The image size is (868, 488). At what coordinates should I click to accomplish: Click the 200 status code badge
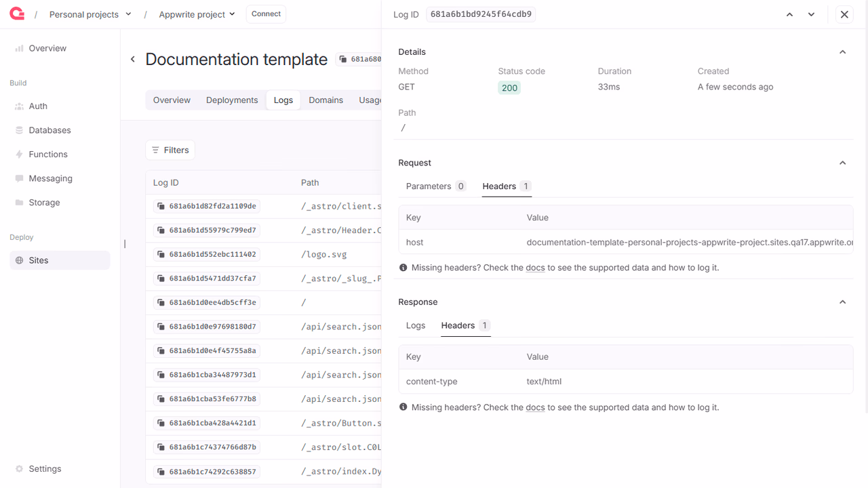509,87
